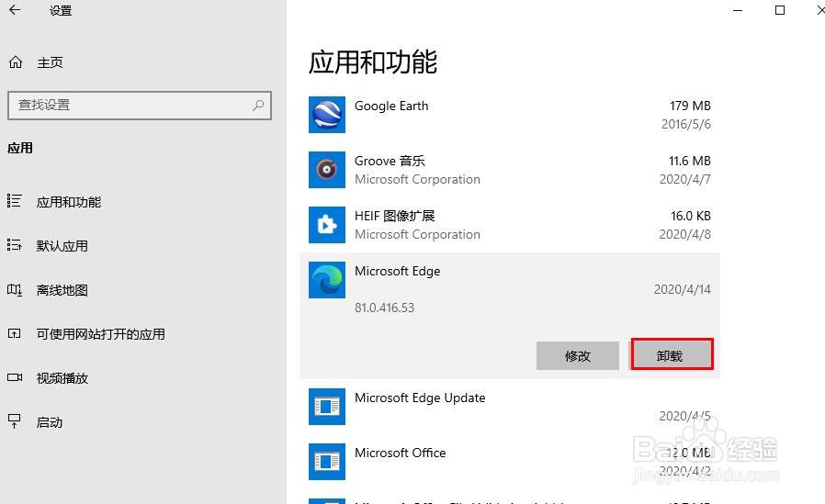The height and width of the screenshot is (504, 825).
Task: Open 视频播放 settings page
Action: click(62, 378)
